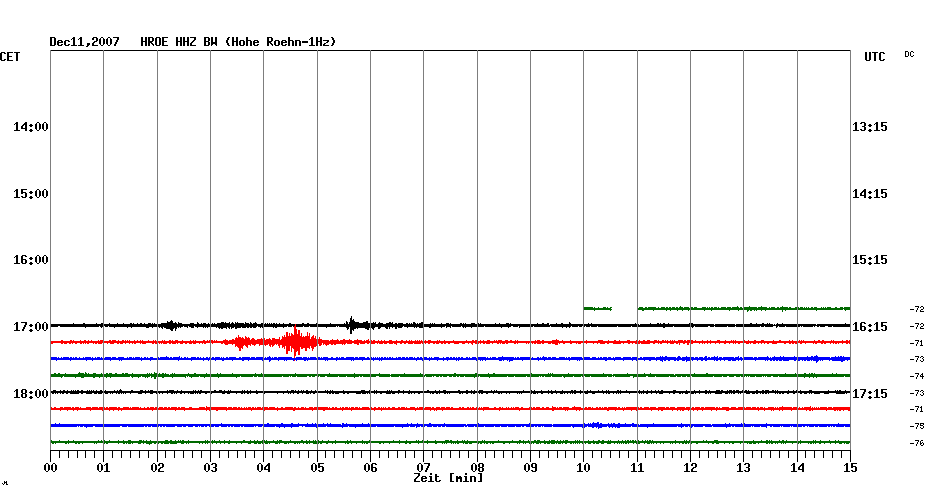Viewport: 930px width, 494px height.
Task: Click '(Hohe Roehn-1Hz)' in the title
Action: click(280, 42)
